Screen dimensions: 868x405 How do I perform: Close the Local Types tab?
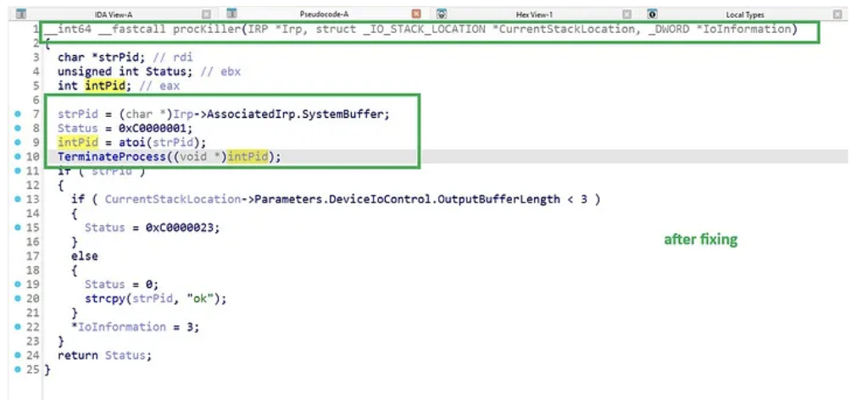(837, 14)
